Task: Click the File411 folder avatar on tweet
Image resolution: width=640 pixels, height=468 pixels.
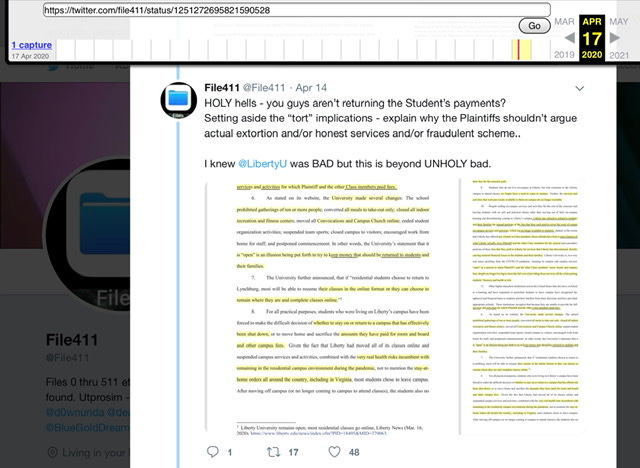Action: coord(179,100)
